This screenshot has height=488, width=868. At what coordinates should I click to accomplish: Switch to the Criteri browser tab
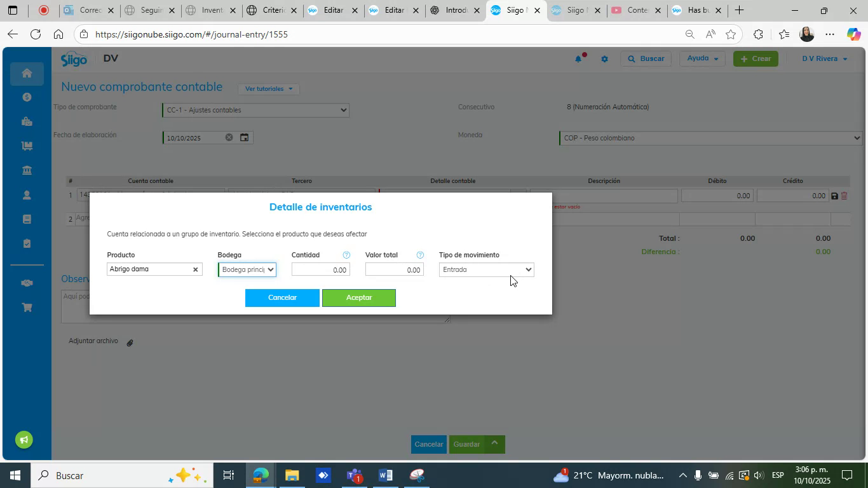pyautogui.click(x=272, y=10)
